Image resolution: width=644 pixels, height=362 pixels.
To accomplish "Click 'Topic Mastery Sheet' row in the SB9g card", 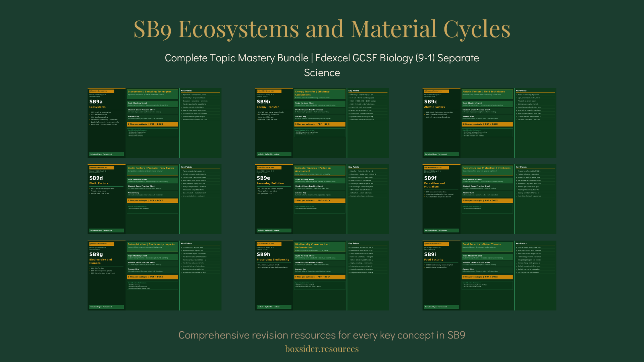I will [x=152, y=257].
